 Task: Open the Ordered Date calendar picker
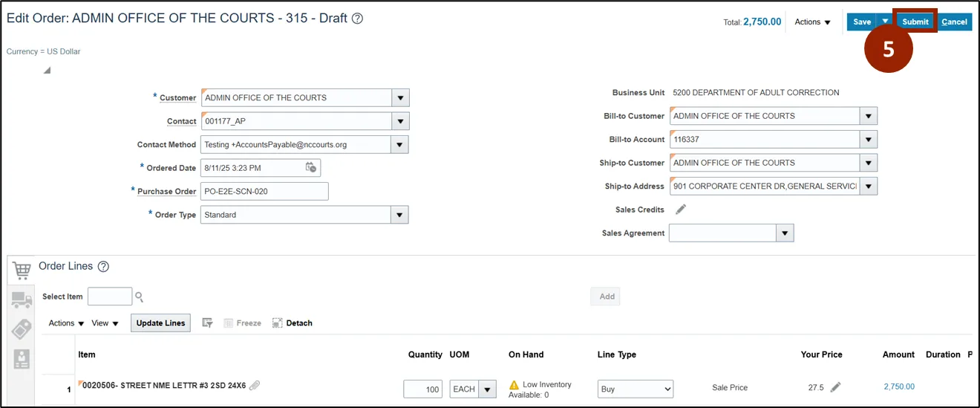[x=312, y=168]
